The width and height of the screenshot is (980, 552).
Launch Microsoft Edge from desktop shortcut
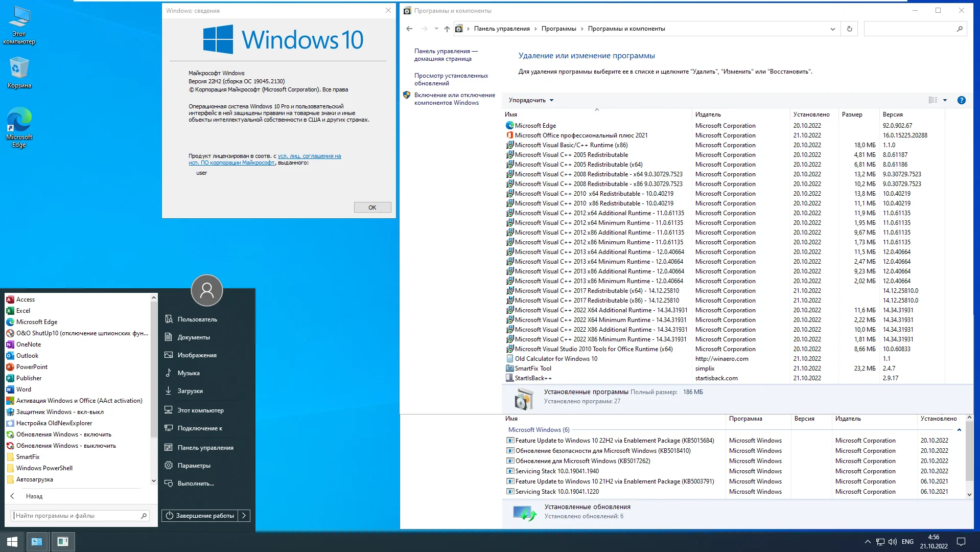[19, 128]
